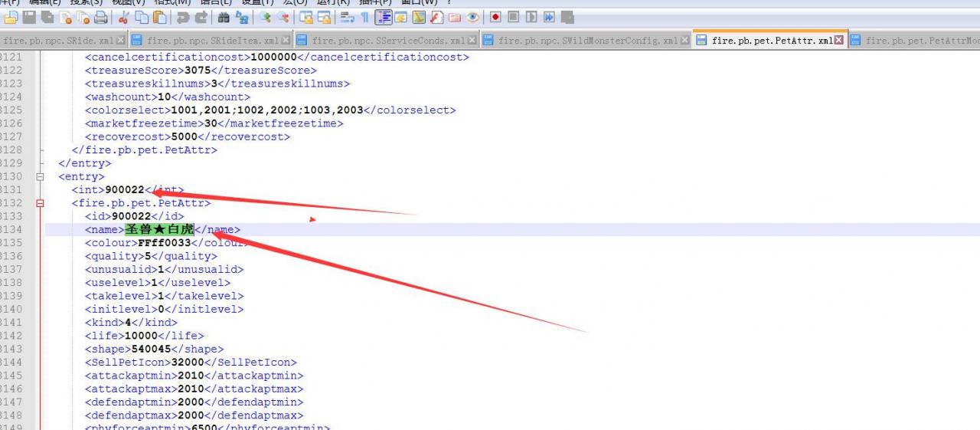Close the fire.pb.pet.PetAttr.xml tab
Image resolution: width=980 pixels, height=430 pixels.
click(x=839, y=41)
